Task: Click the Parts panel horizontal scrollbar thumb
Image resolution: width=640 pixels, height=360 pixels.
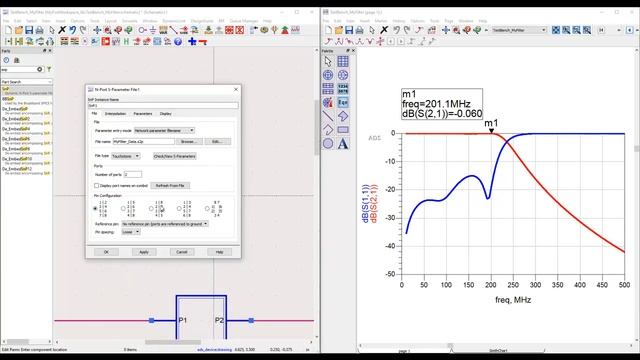Action: click(x=18, y=342)
